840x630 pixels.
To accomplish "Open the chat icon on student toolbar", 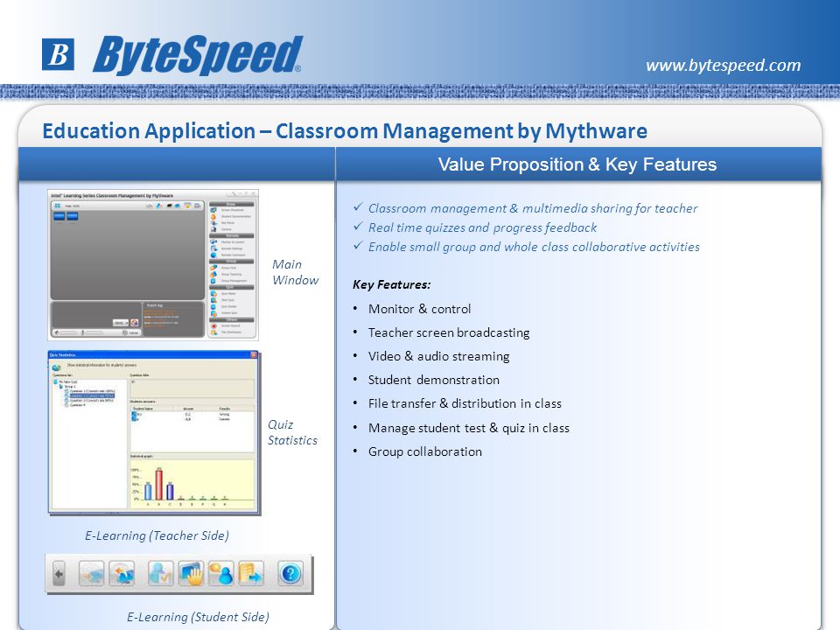I will pos(221,574).
